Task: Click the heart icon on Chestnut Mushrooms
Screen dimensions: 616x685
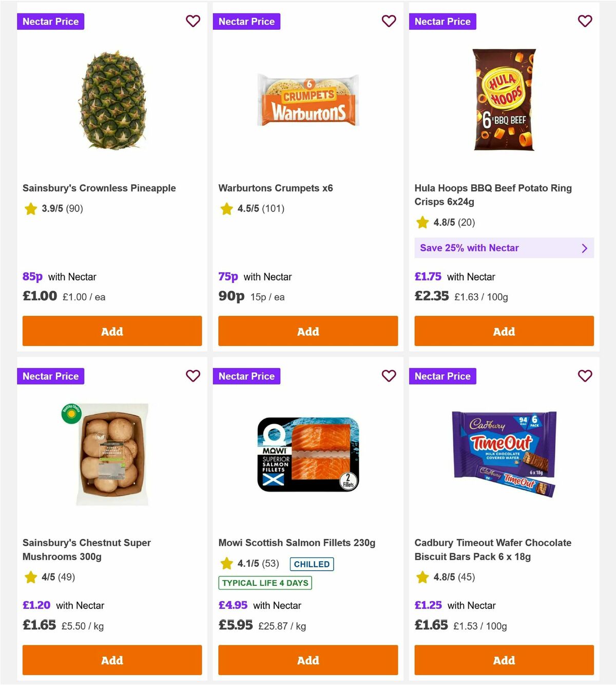Action: click(192, 376)
